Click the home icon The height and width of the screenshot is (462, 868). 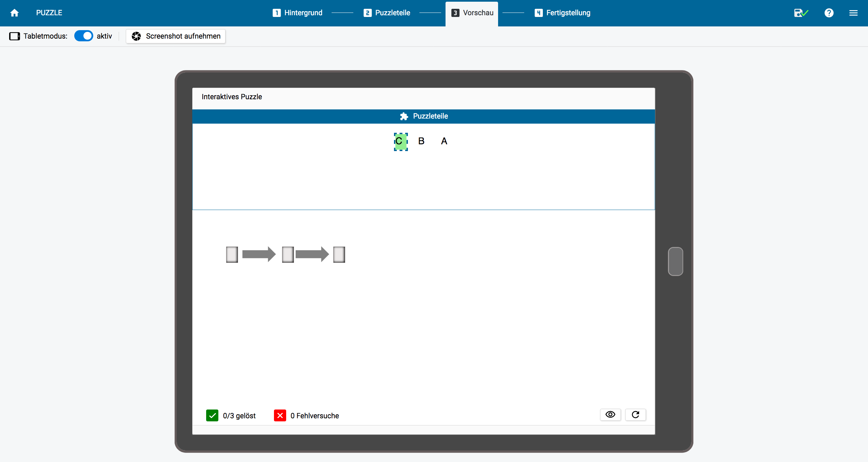tap(14, 13)
